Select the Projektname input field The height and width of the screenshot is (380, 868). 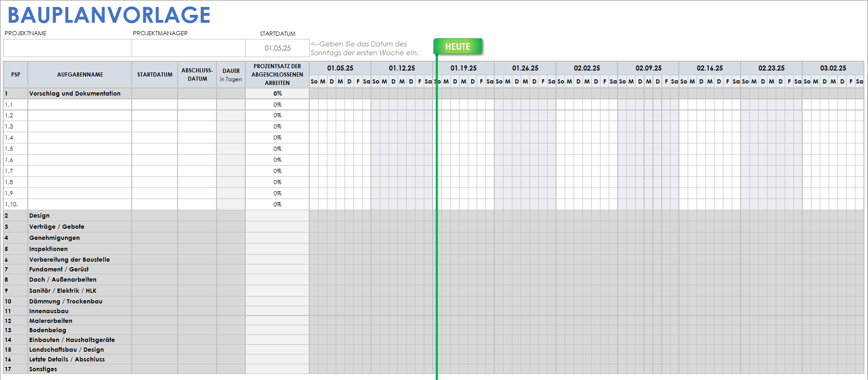(x=68, y=48)
